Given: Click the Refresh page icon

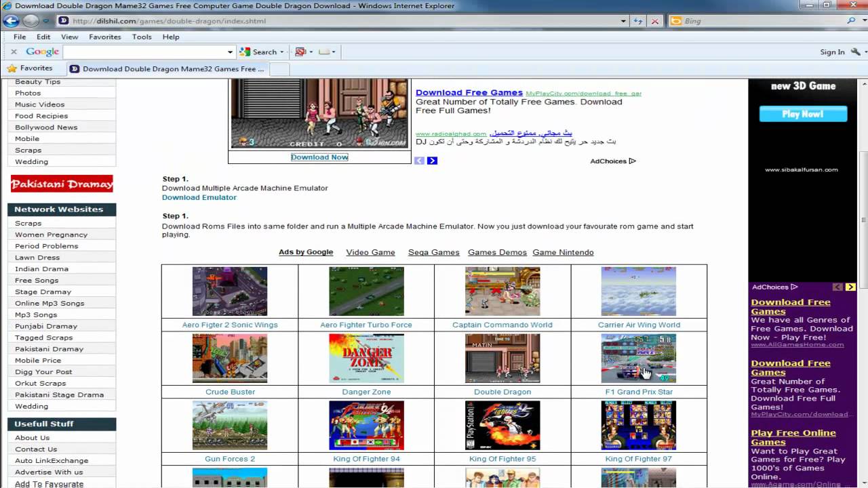Looking at the screenshot, I should click(x=638, y=21).
